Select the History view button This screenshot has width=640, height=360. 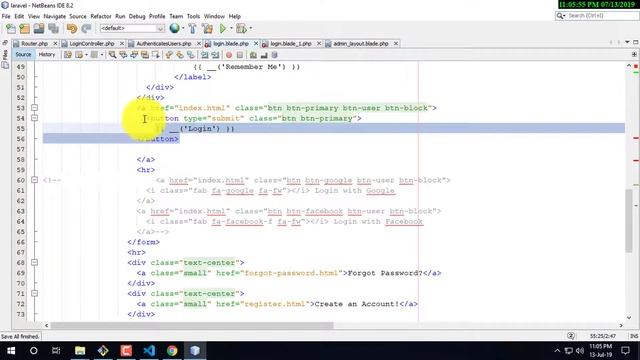(47, 54)
